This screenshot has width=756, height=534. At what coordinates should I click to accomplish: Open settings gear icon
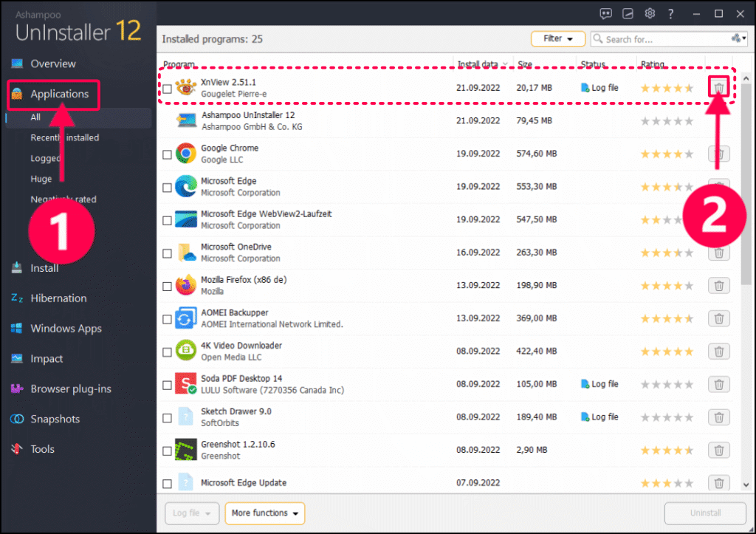pyautogui.click(x=650, y=13)
